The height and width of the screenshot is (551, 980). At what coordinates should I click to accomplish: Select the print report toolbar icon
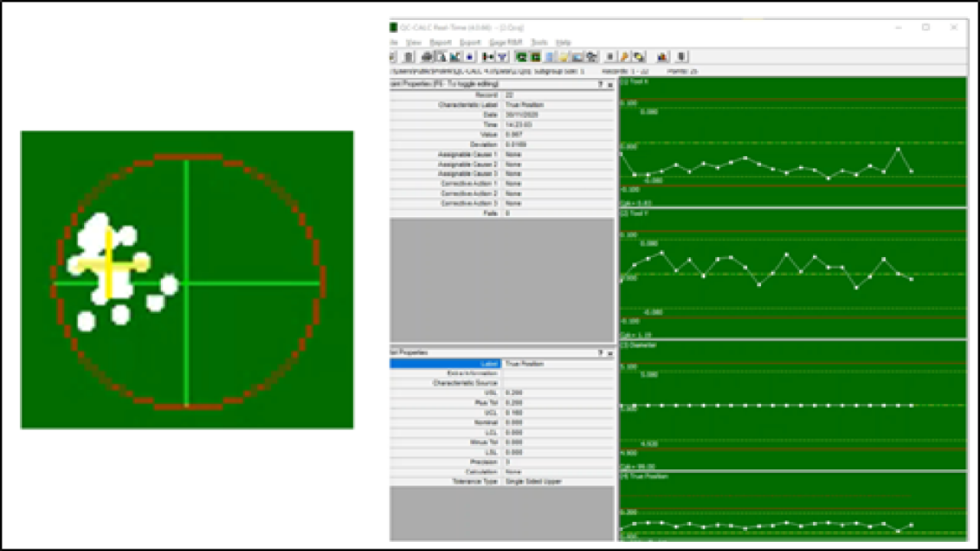[x=426, y=56]
